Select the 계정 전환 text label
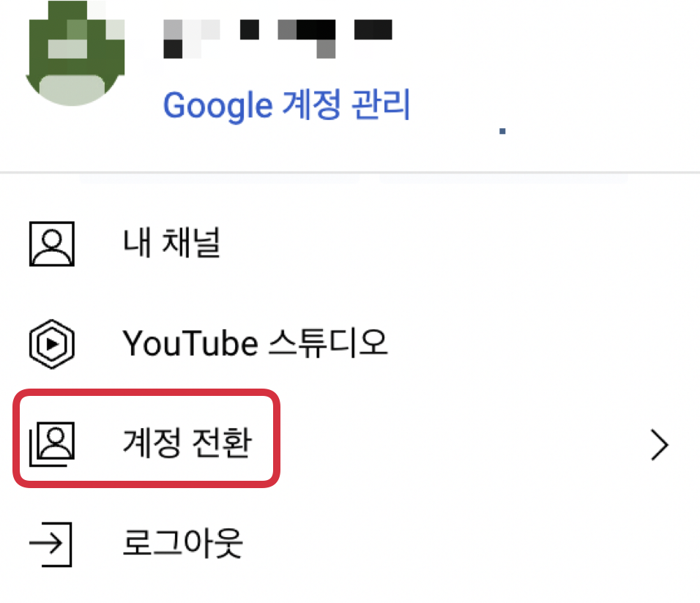700x603 pixels. tap(187, 443)
